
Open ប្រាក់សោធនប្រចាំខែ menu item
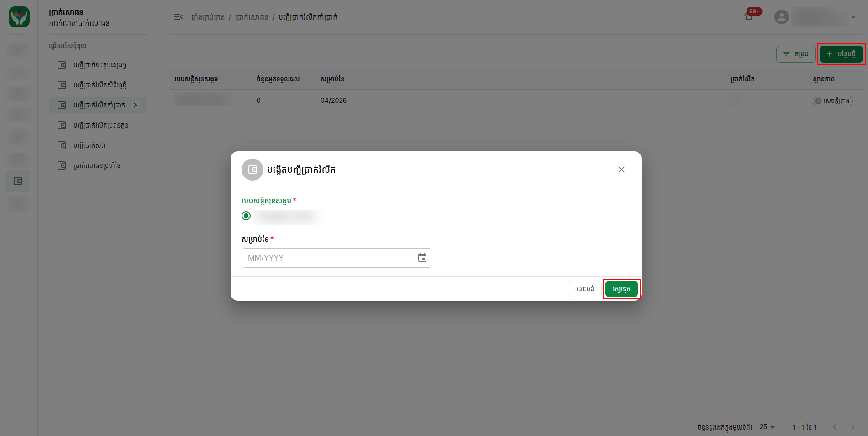tap(98, 165)
